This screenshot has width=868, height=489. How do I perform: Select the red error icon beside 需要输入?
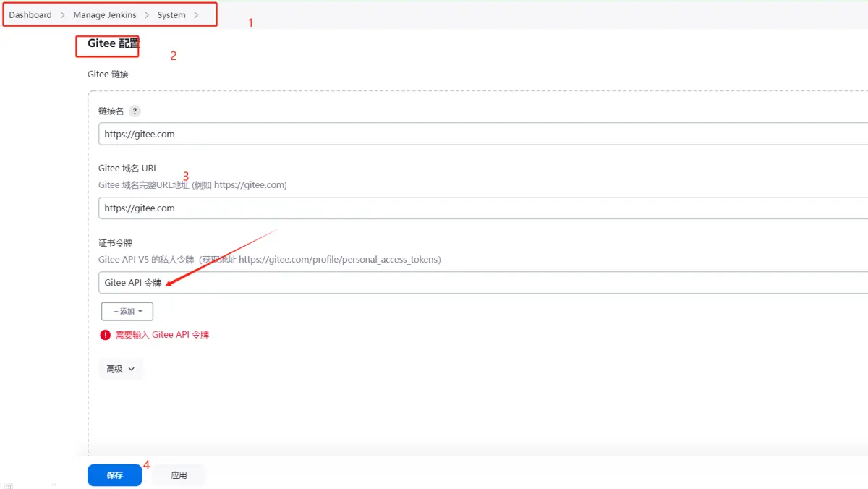coord(106,335)
